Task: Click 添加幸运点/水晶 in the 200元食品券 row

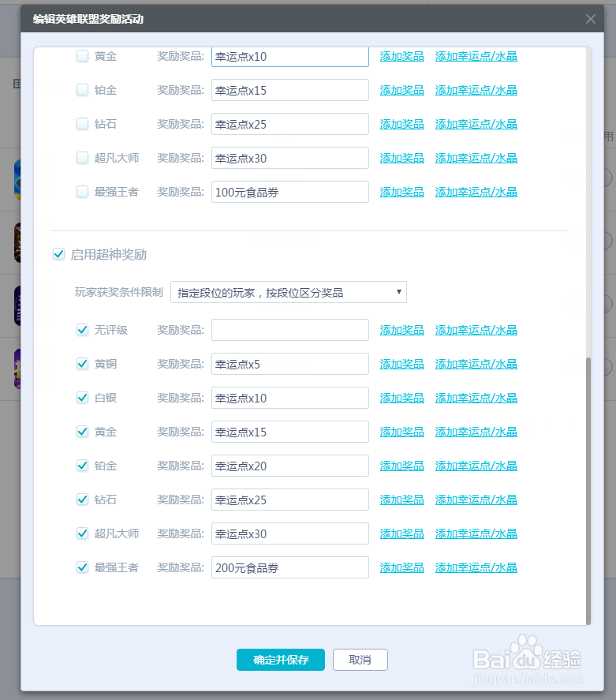Action: tap(476, 567)
